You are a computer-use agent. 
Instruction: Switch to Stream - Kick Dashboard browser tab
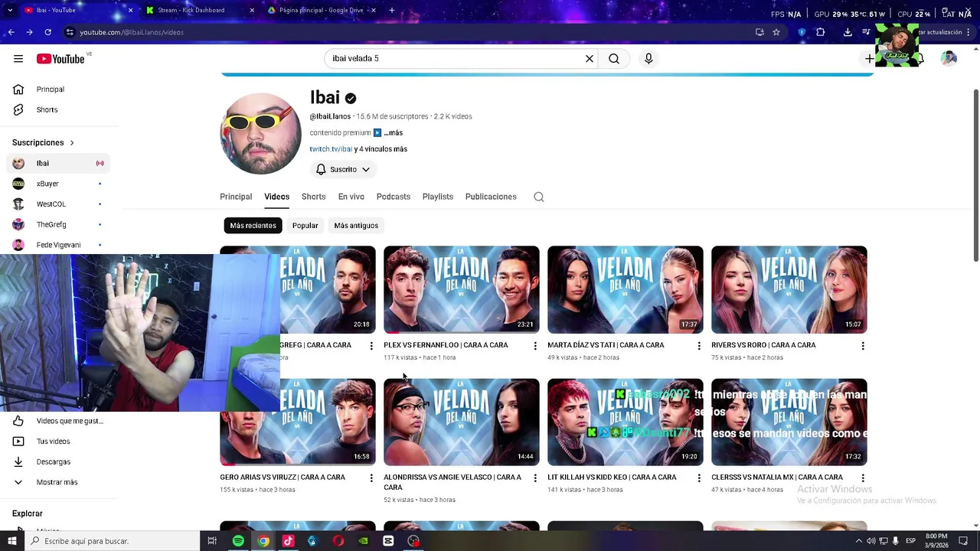(199, 10)
